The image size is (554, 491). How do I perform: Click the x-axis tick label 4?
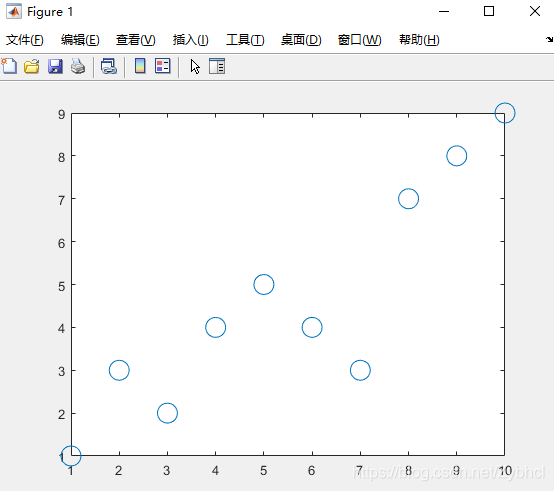click(215, 471)
